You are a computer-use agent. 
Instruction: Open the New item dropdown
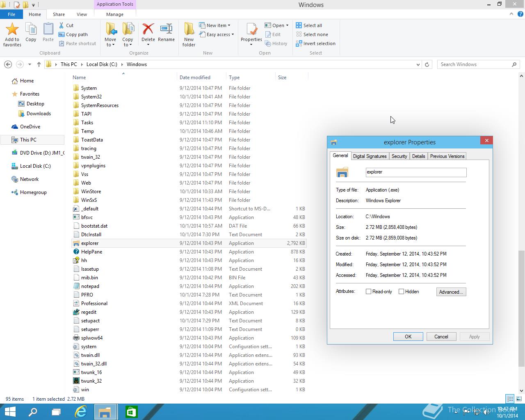pos(215,25)
